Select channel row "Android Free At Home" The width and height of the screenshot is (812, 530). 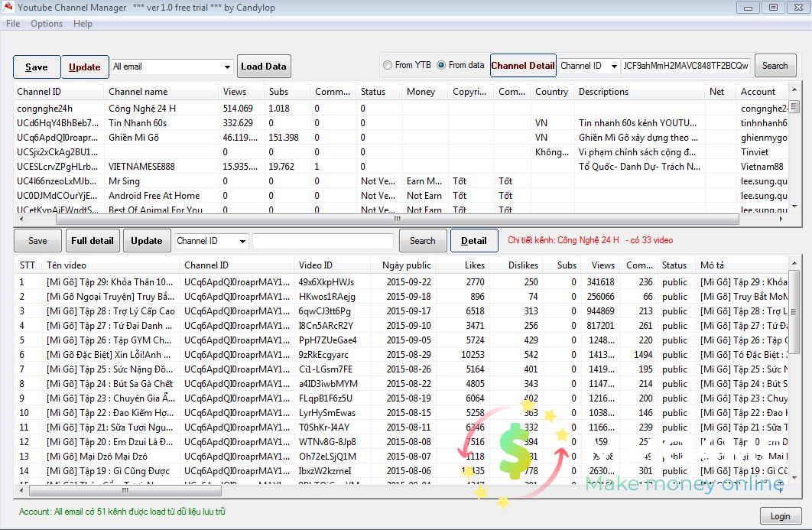[401, 195]
